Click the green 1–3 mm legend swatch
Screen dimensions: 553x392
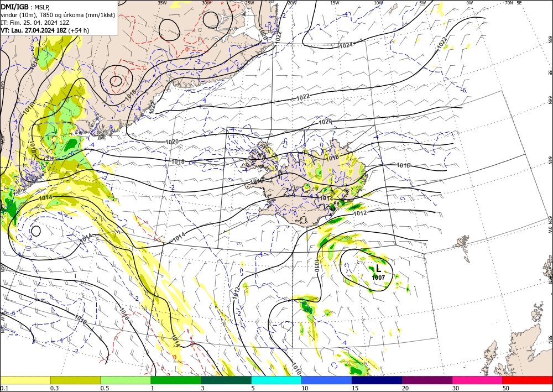click(x=176, y=380)
